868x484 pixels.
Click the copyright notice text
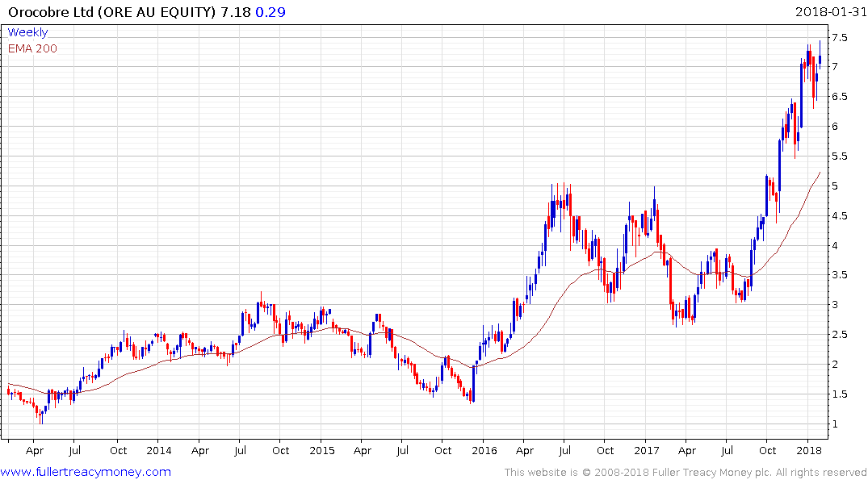[x=686, y=473]
